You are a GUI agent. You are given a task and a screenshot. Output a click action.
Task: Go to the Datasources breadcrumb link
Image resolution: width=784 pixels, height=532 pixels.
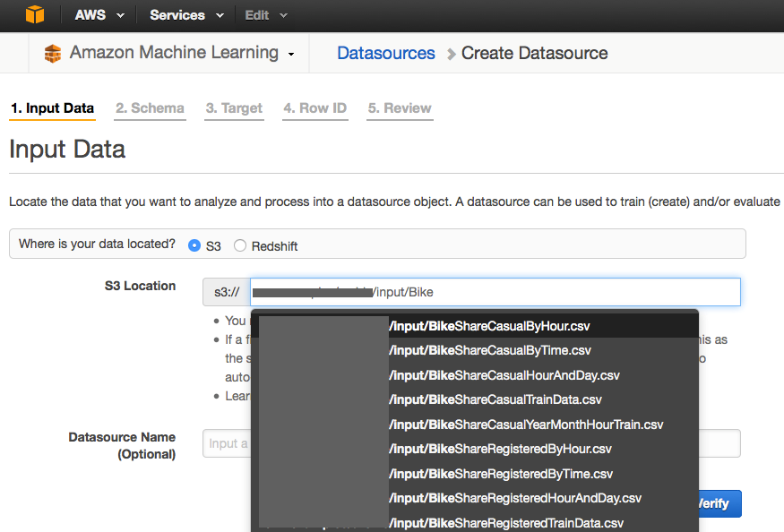coord(386,53)
